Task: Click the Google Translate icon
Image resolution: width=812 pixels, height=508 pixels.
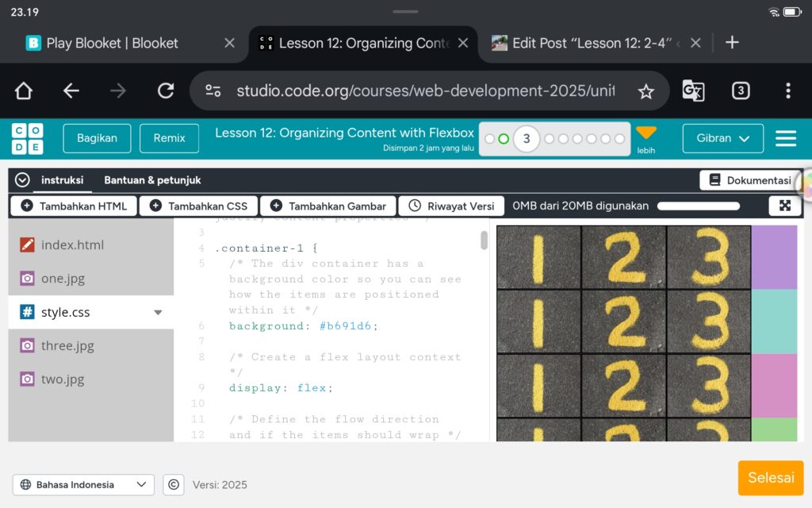Action: (x=693, y=90)
